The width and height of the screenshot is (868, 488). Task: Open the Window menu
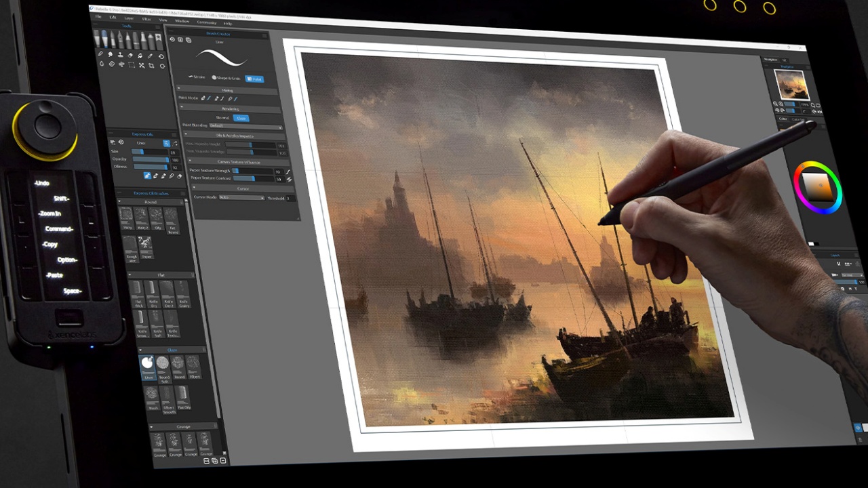(x=182, y=21)
